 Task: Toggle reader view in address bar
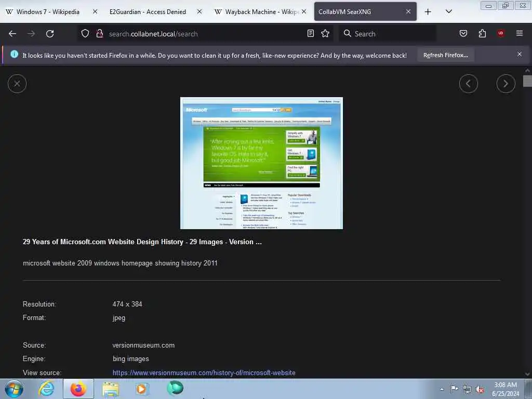pyautogui.click(x=311, y=33)
